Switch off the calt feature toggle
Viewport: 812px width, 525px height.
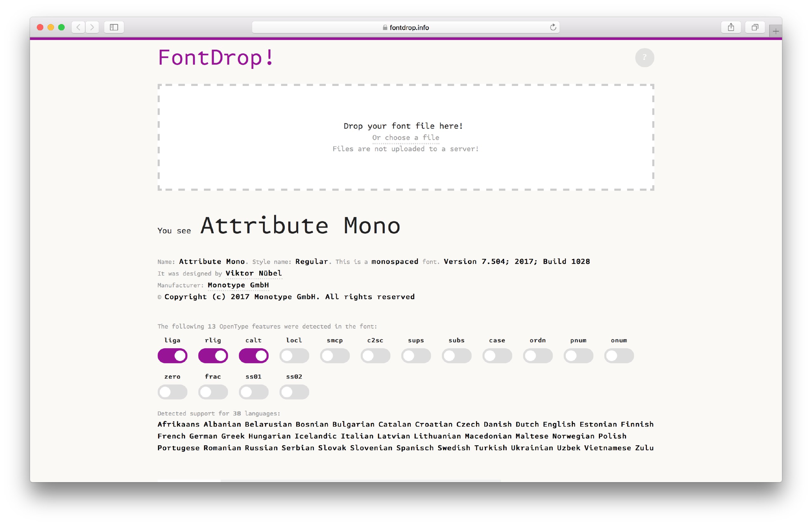[x=254, y=356]
